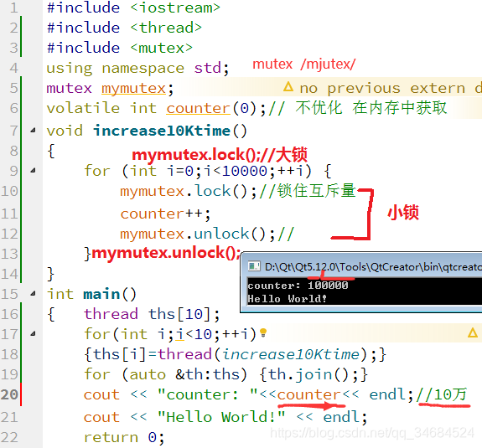Click the 'Hello World!' output line in the console
The image size is (482, 448).
(288, 298)
